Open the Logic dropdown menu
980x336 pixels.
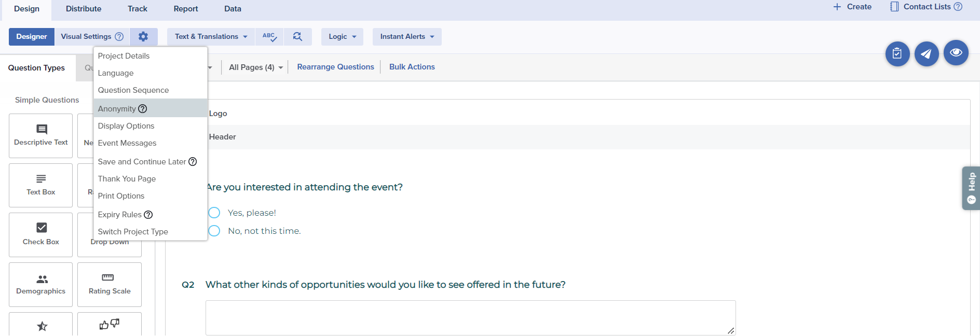[342, 37]
